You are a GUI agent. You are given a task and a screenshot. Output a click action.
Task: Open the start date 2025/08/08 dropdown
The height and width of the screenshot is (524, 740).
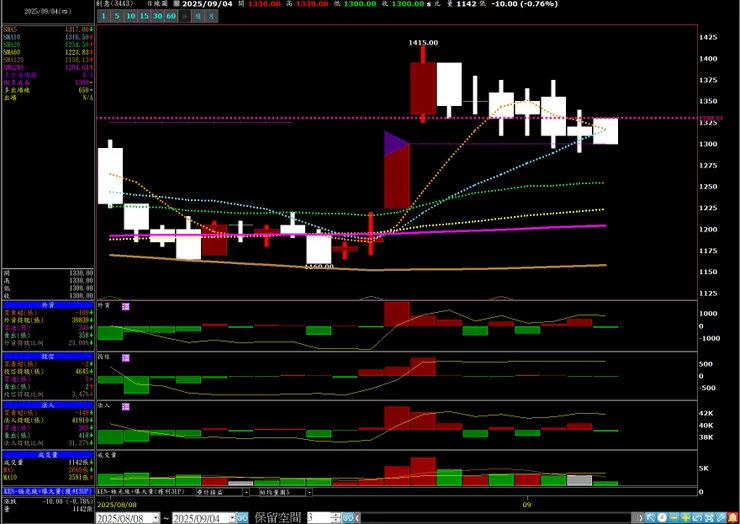point(156,518)
